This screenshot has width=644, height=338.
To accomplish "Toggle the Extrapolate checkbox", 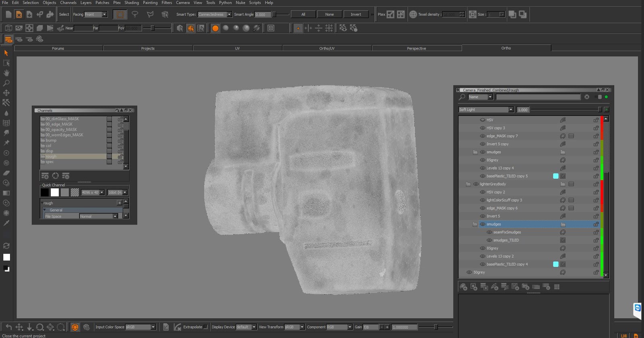I will (205, 327).
